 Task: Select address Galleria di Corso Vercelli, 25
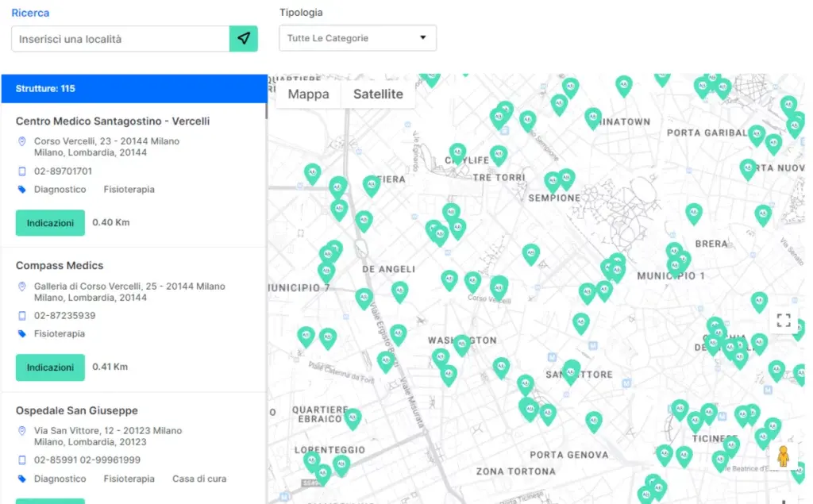click(x=129, y=287)
